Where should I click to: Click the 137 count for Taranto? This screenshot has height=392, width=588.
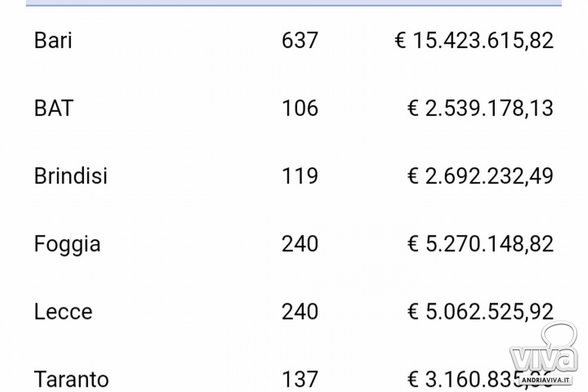pos(300,379)
